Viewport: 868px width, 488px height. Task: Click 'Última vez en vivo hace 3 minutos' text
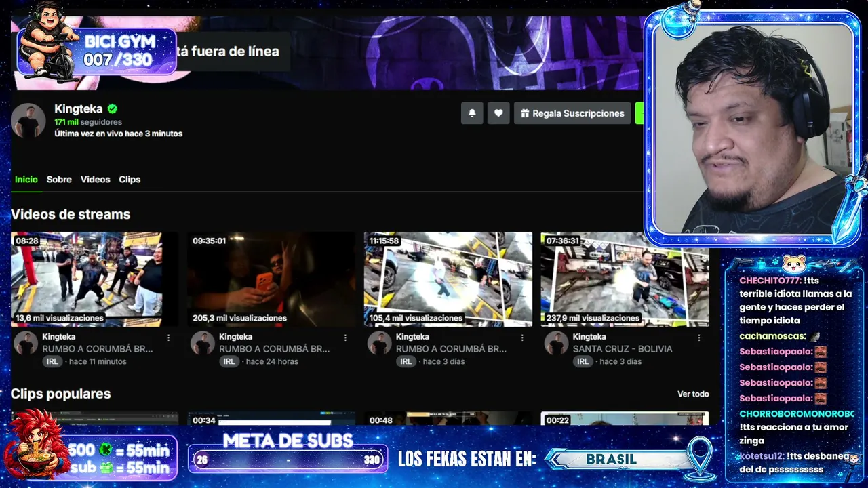[x=118, y=134]
